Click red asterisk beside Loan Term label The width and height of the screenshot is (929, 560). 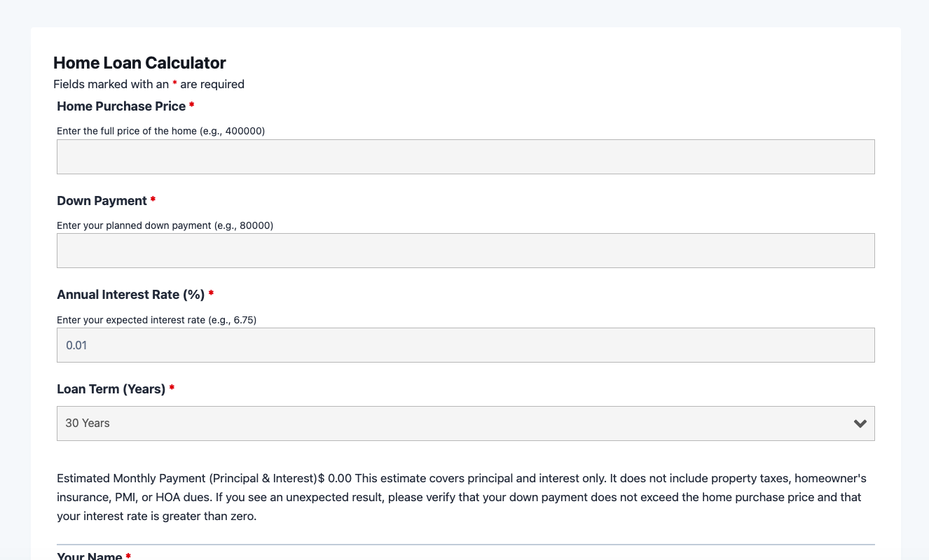point(172,389)
